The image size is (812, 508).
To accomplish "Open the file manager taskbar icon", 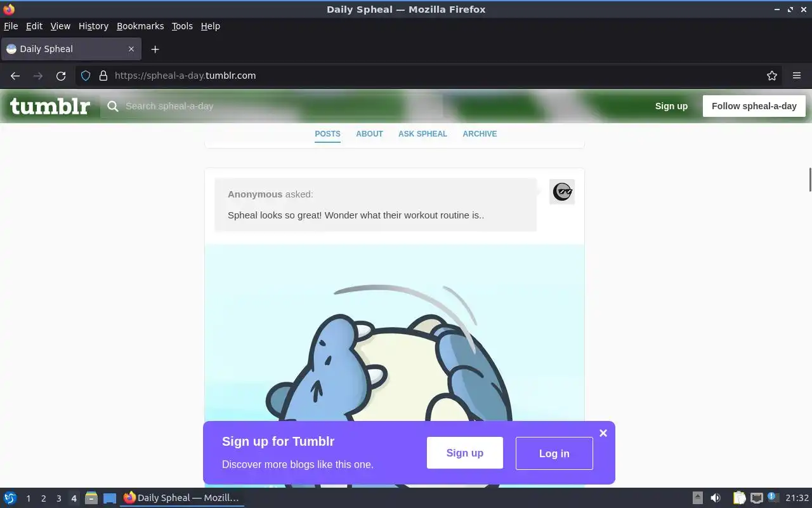I will pos(91,498).
